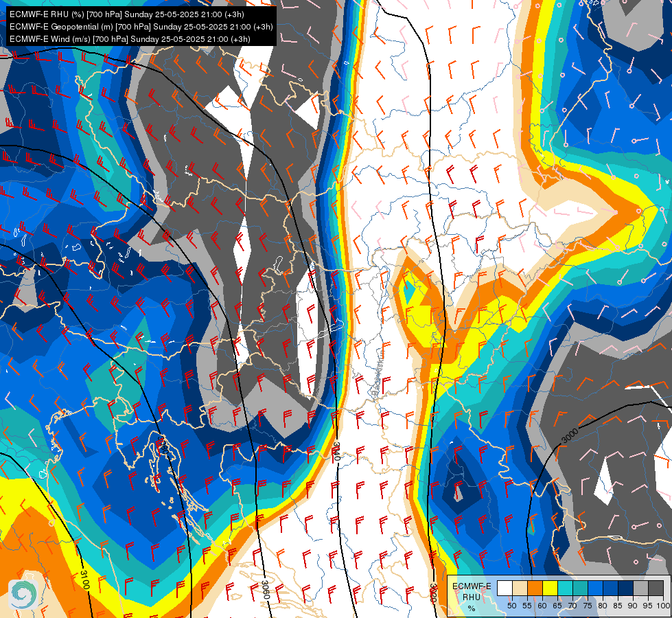Click the bright blue 75–80 legend swatch
The image size is (672, 618).
point(595,588)
